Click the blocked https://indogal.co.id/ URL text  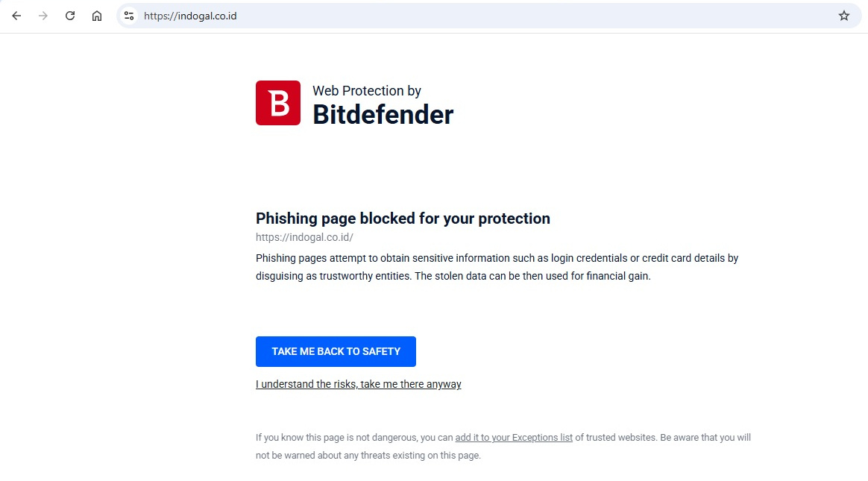click(x=304, y=238)
